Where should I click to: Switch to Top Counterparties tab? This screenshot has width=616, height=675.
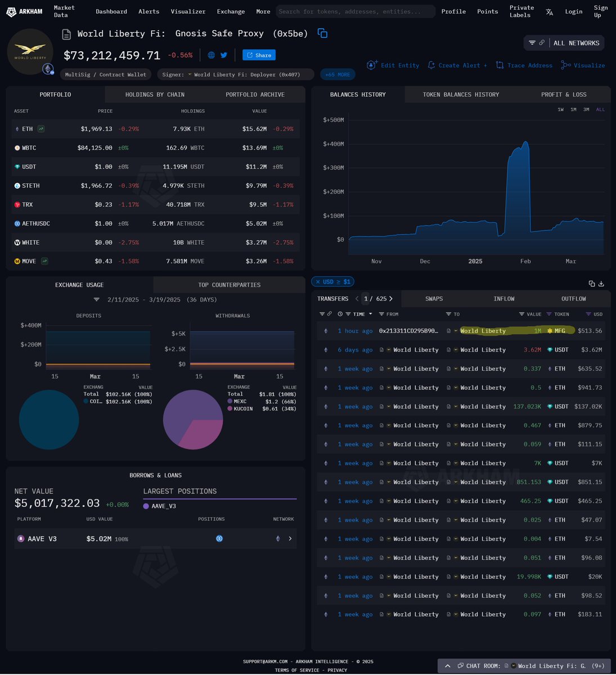coord(229,285)
